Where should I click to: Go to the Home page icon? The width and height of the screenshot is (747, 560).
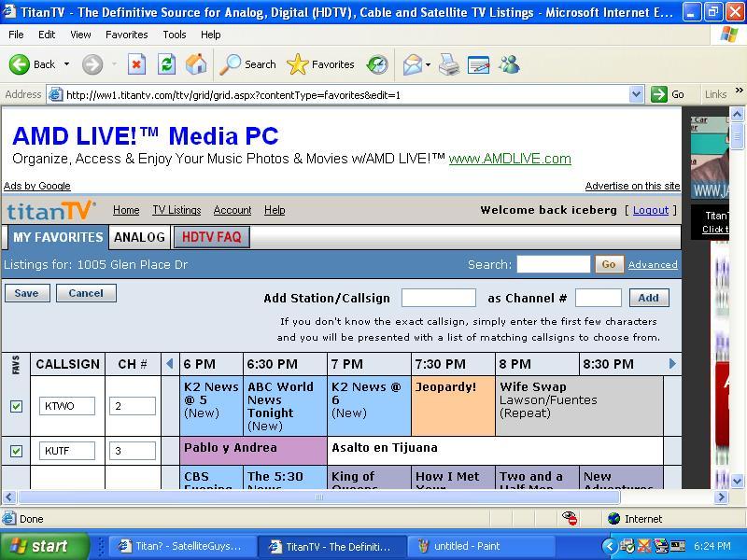pos(196,64)
